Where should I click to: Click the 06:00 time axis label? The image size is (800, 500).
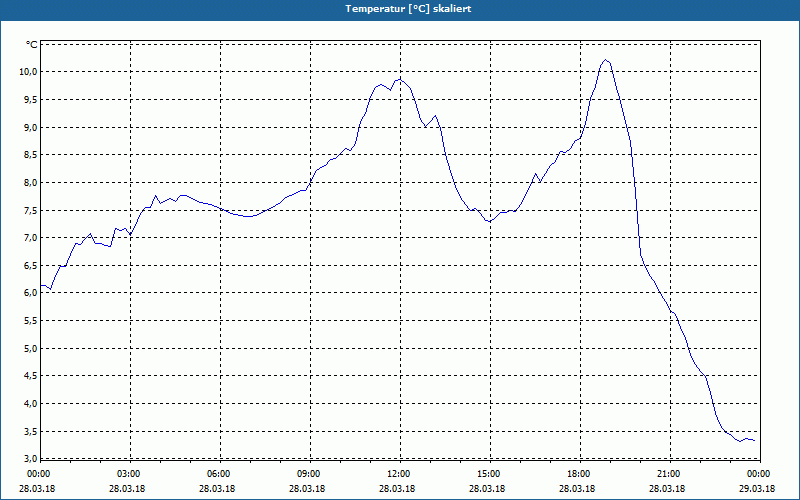point(220,474)
